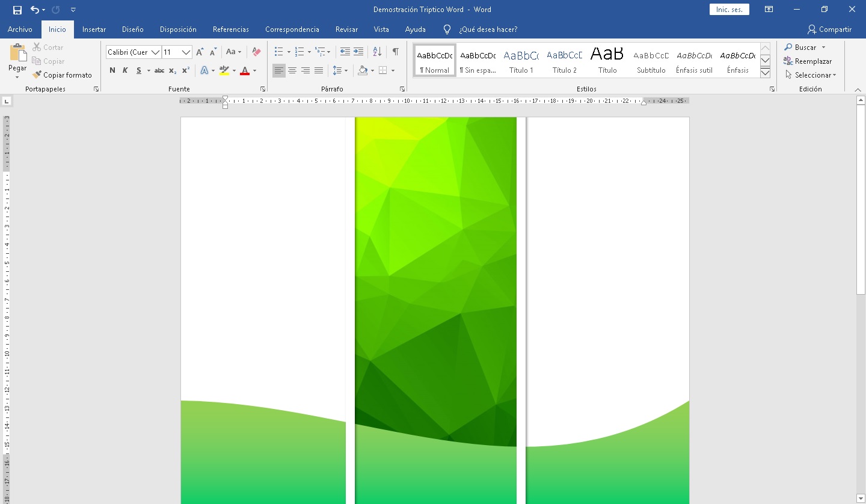Justify the paragraph text
Viewport: 866px width, 504px height.
coord(319,70)
